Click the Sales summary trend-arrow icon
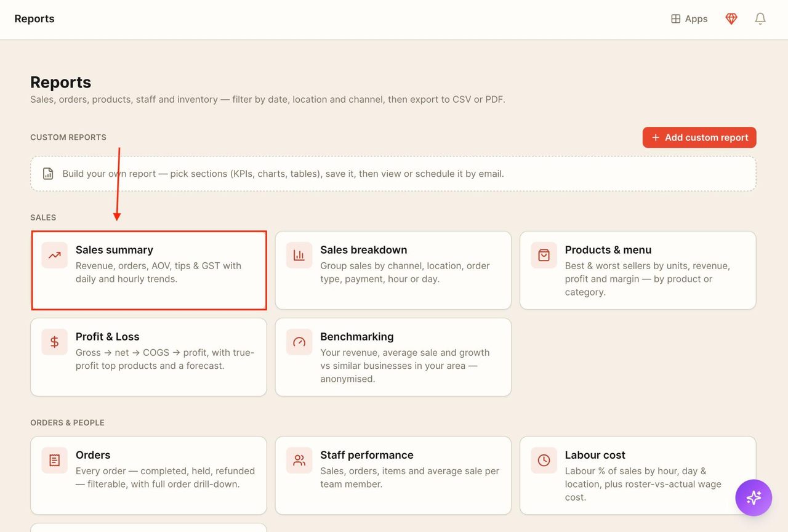Screen dimensions: 788x532 (x=55, y=255)
